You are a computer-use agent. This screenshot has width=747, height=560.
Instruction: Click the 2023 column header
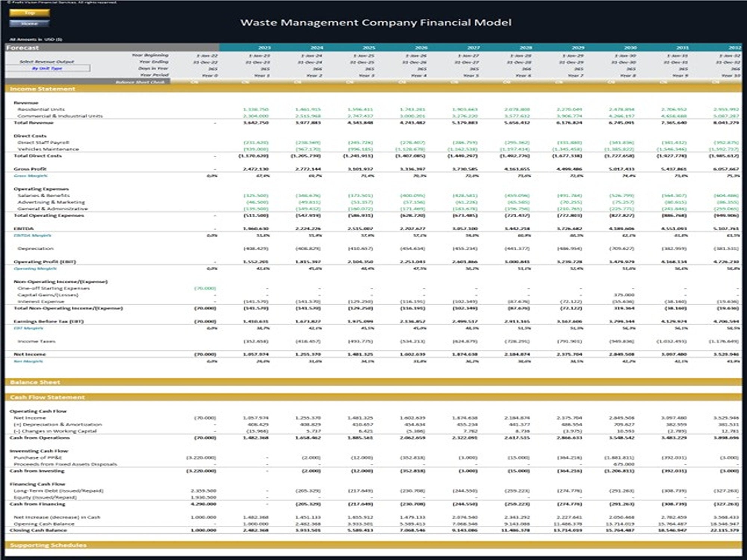tap(264, 48)
